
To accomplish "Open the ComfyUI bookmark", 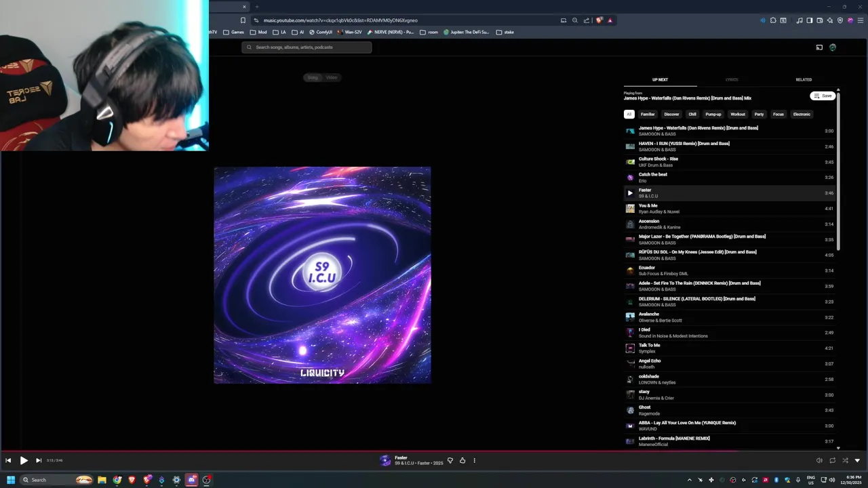I will click(x=321, y=32).
